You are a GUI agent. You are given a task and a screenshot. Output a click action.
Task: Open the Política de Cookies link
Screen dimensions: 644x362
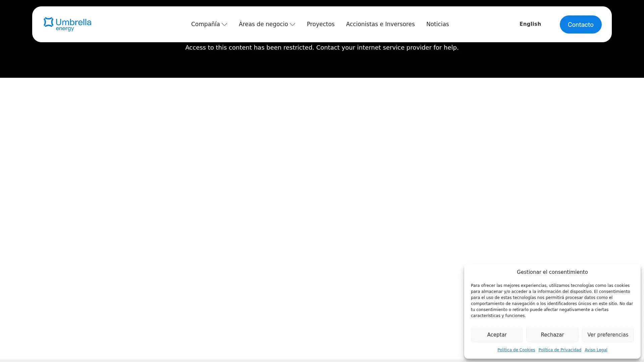pos(516,350)
